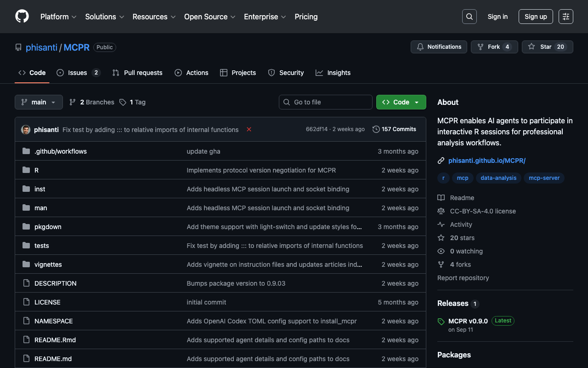The height and width of the screenshot is (368, 588).
Task: Click the CC-BY-SA-4.0 license link
Action: 482,211
